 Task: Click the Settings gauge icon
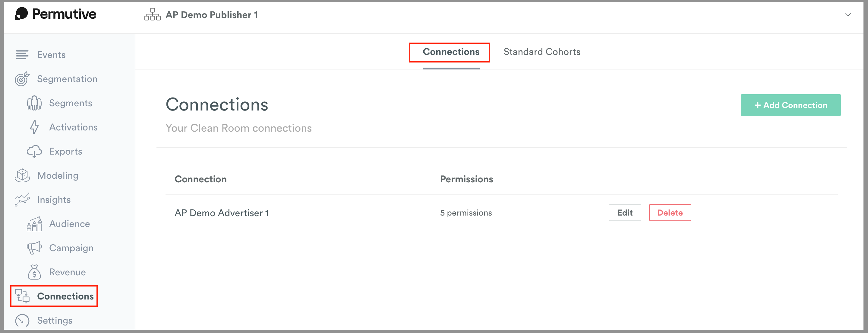pyautogui.click(x=22, y=321)
